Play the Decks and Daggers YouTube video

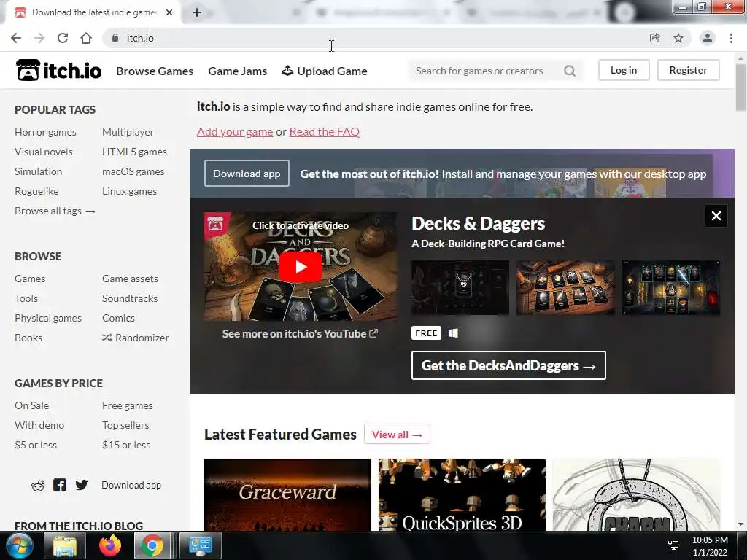[x=300, y=267]
